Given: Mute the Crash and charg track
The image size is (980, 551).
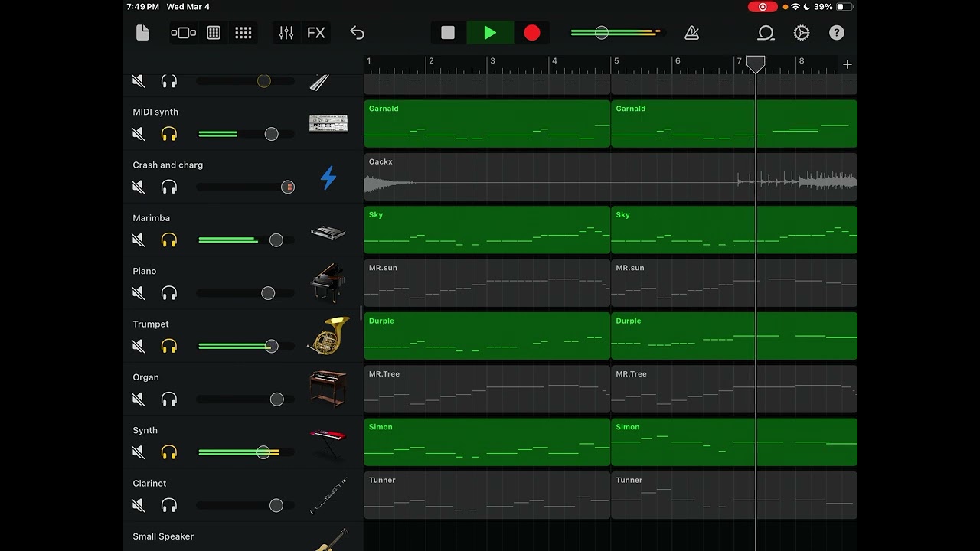Looking at the screenshot, I should coord(139,187).
